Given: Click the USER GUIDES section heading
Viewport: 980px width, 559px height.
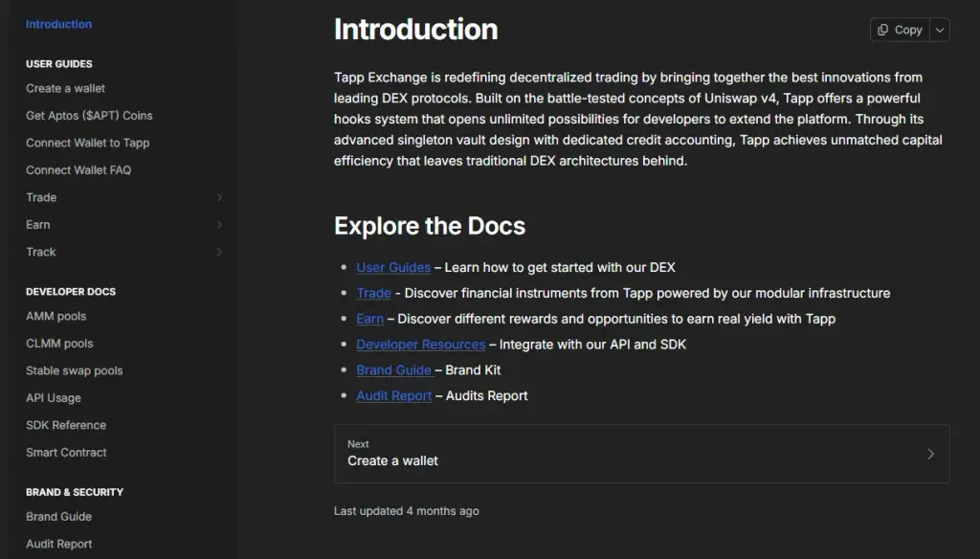Looking at the screenshot, I should [59, 64].
